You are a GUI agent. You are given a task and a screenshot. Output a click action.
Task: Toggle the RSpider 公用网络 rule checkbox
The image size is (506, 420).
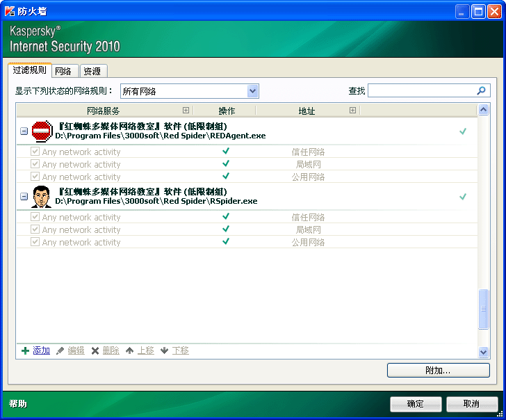point(35,242)
